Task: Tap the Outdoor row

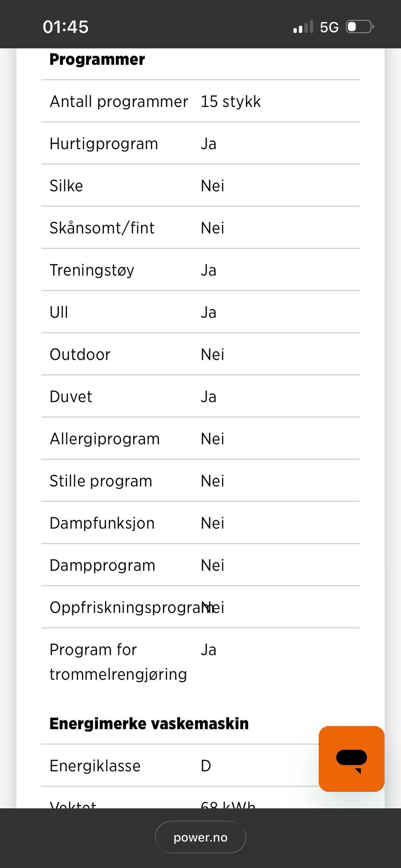Action: pyautogui.click(x=200, y=354)
